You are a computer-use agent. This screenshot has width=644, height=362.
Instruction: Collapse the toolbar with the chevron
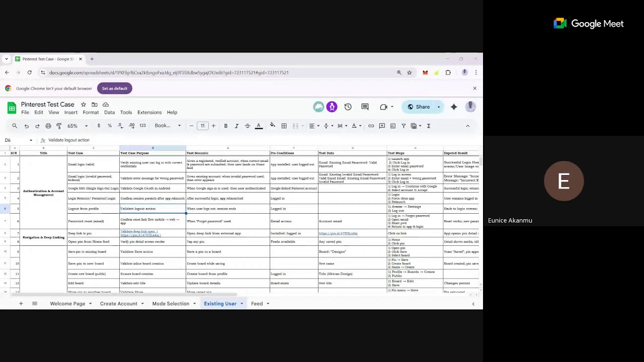[x=467, y=126]
